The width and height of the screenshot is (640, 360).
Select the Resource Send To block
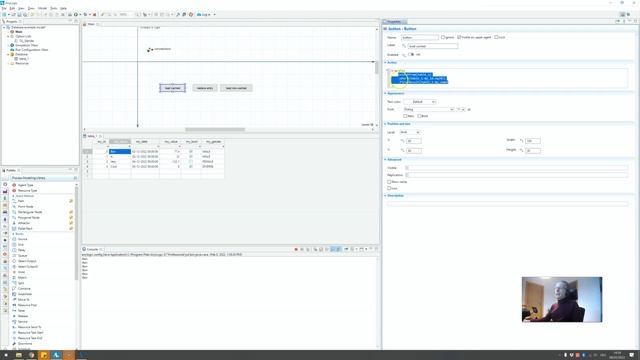click(x=29, y=327)
